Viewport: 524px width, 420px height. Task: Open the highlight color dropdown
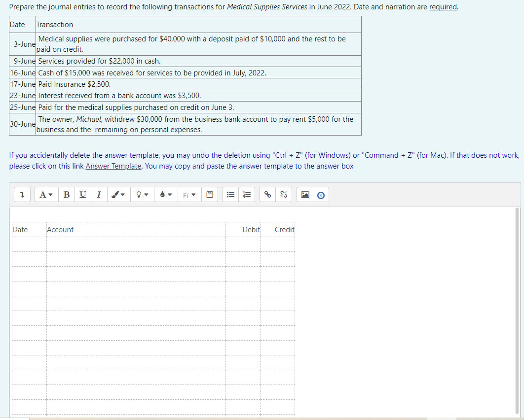142,194
